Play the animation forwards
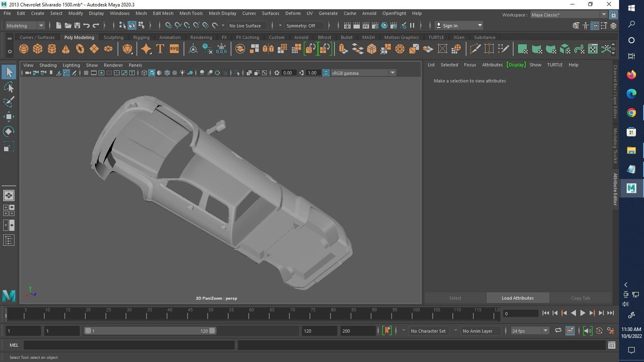Viewport: 644px width, 362px height. (x=582, y=313)
